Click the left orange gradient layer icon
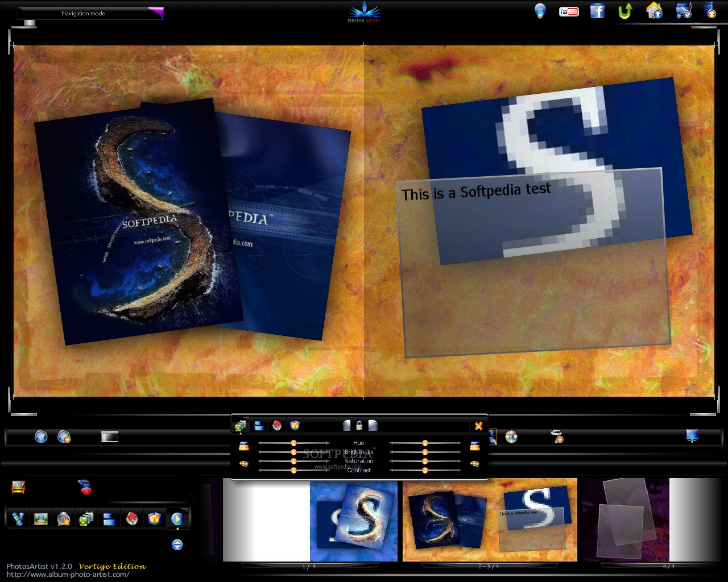 [244, 447]
